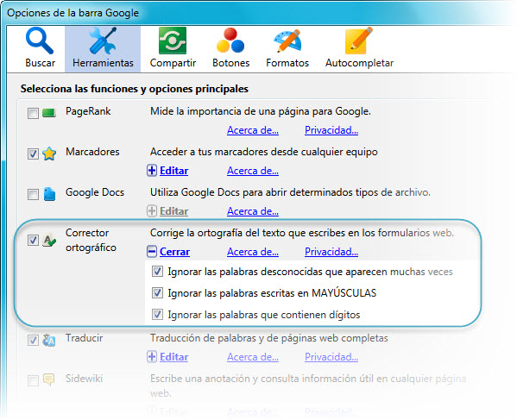
Task: Go to the Formatos tab
Action: 287,49
